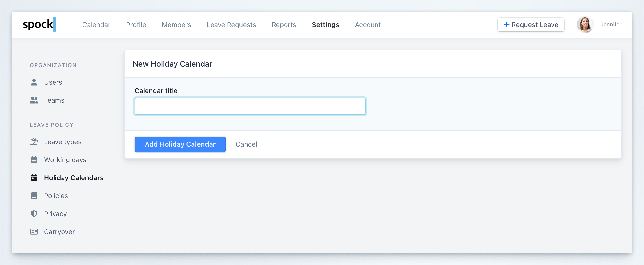This screenshot has height=265, width=644.
Task: Click the Cancel link
Action: [246, 144]
